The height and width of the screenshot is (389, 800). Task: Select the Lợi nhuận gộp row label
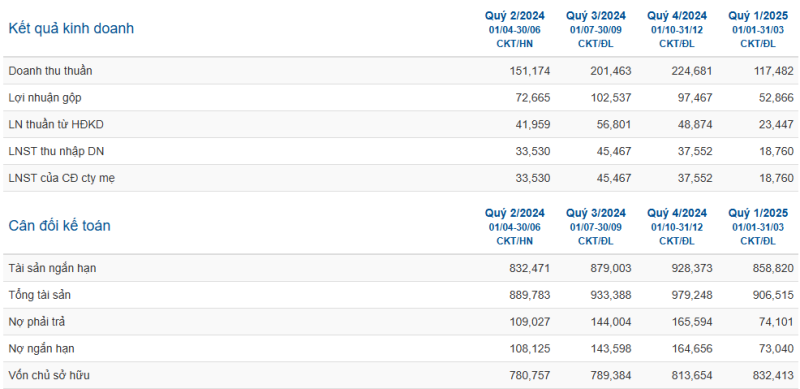coord(44,98)
